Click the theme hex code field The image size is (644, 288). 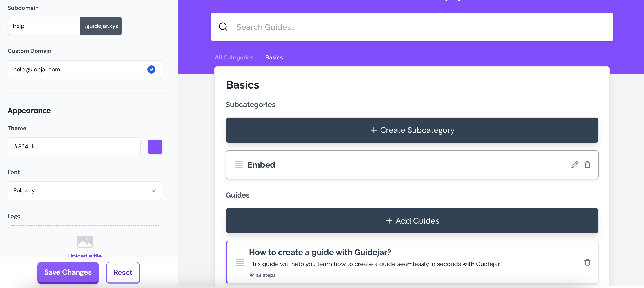click(74, 147)
